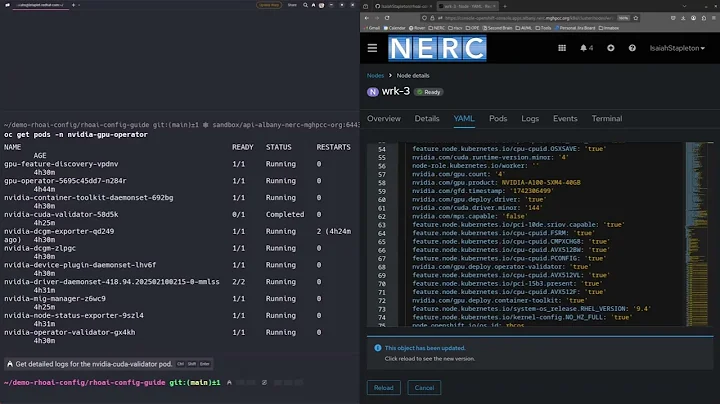The image size is (720, 404).
Task: Click the YAML editor minimap
Action: click(697, 234)
